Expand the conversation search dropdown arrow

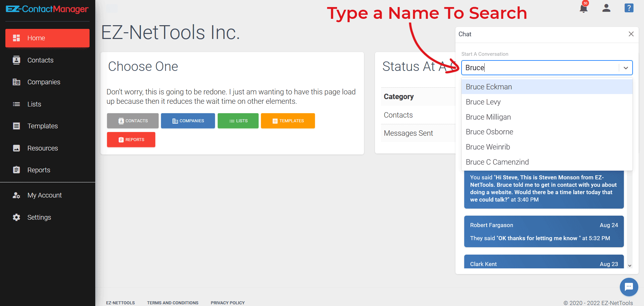626,68
